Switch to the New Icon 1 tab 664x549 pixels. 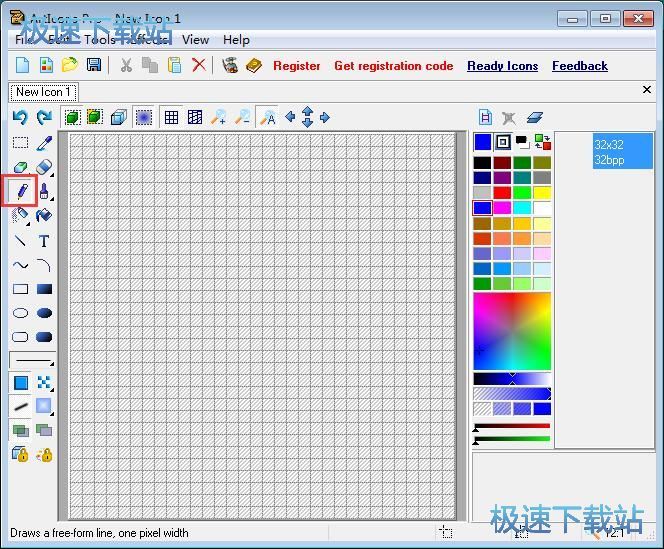(43, 92)
